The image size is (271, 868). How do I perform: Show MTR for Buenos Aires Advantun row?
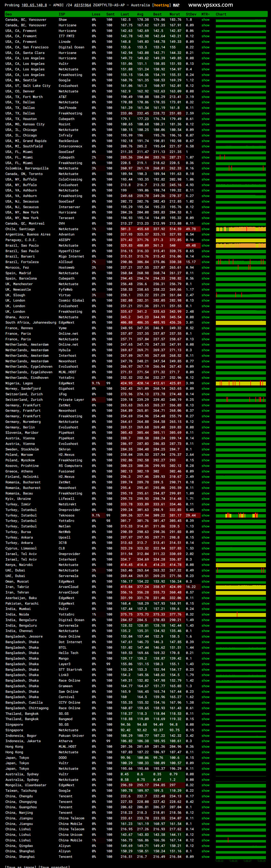tap(205, 234)
